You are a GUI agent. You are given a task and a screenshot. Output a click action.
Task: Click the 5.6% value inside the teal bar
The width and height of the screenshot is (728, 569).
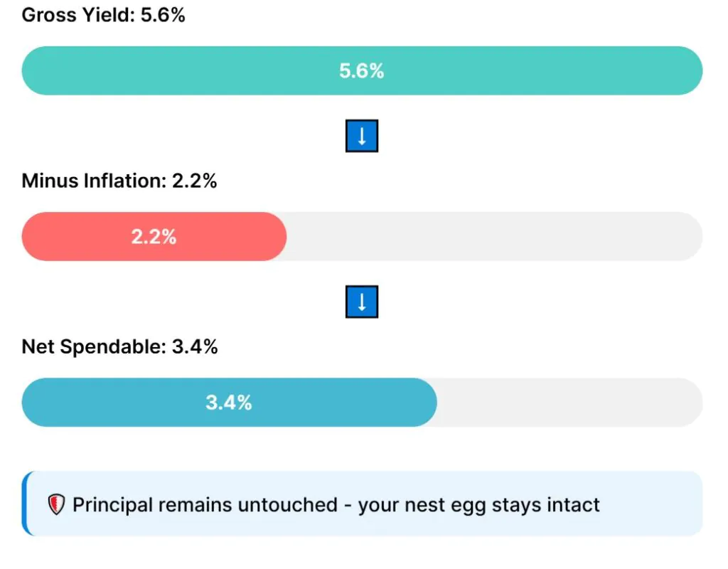pyautogui.click(x=362, y=71)
